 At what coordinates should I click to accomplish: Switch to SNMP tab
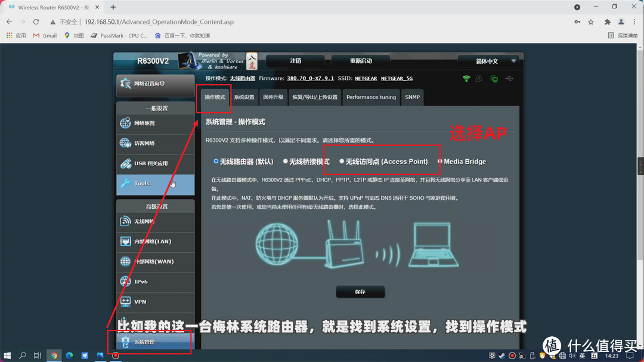(x=413, y=97)
